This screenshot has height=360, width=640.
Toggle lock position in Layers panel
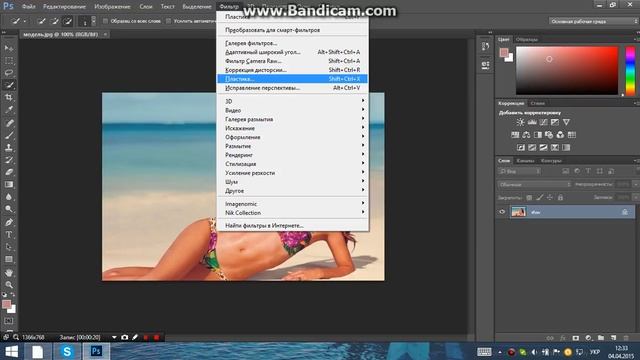coord(550,198)
